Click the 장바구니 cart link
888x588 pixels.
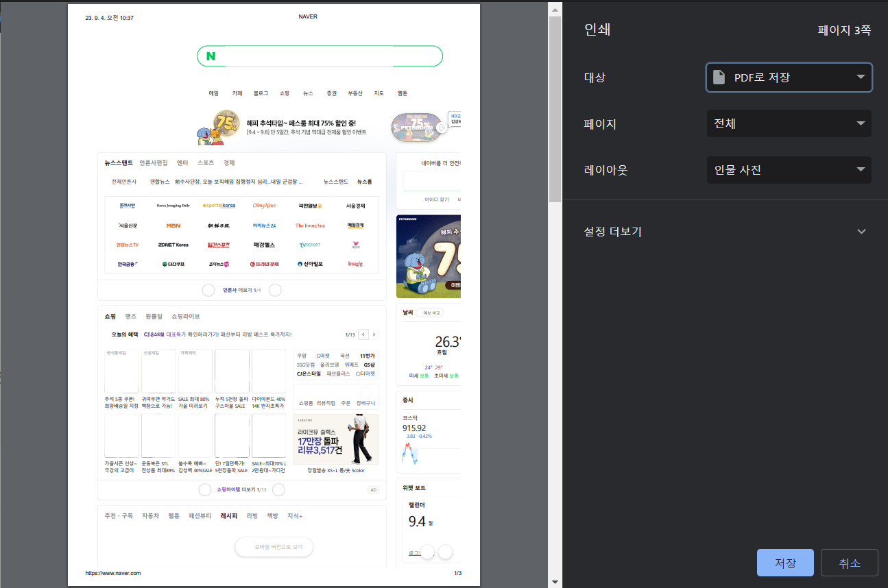click(x=366, y=403)
